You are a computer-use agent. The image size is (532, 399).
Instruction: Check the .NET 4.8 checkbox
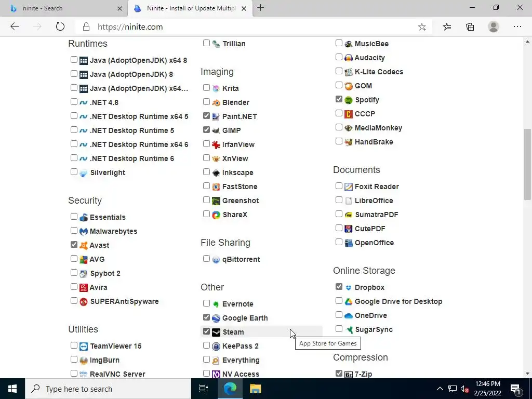point(74,101)
